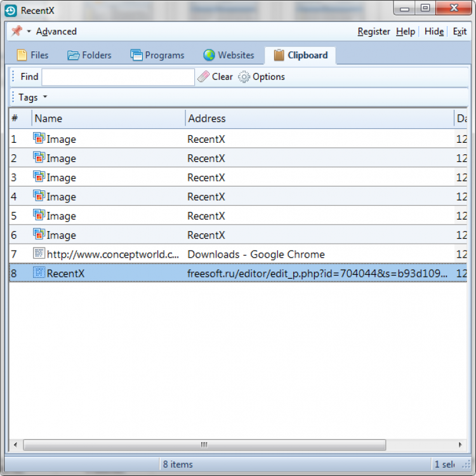Viewport: 476px width, 476px height.
Task: Click the freesoft.ru/editor/edit_p.php address cell
Action: coord(317,274)
